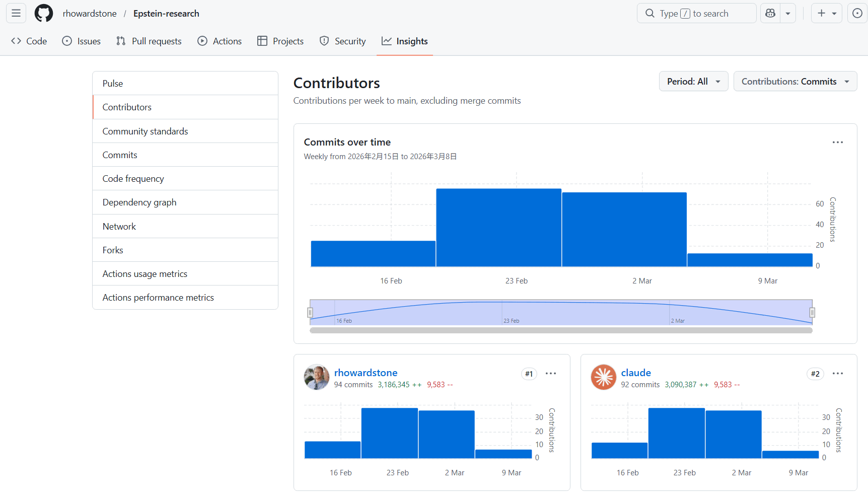Expand dropdown arrow next to Copilot
The height and width of the screenshot is (497, 868).
tap(788, 14)
